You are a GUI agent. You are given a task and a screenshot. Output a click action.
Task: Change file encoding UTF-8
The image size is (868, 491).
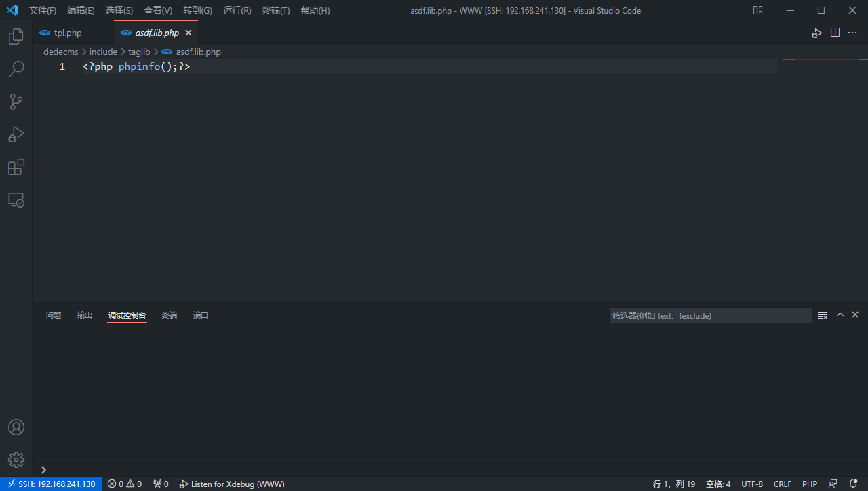pyautogui.click(x=752, y=484)
